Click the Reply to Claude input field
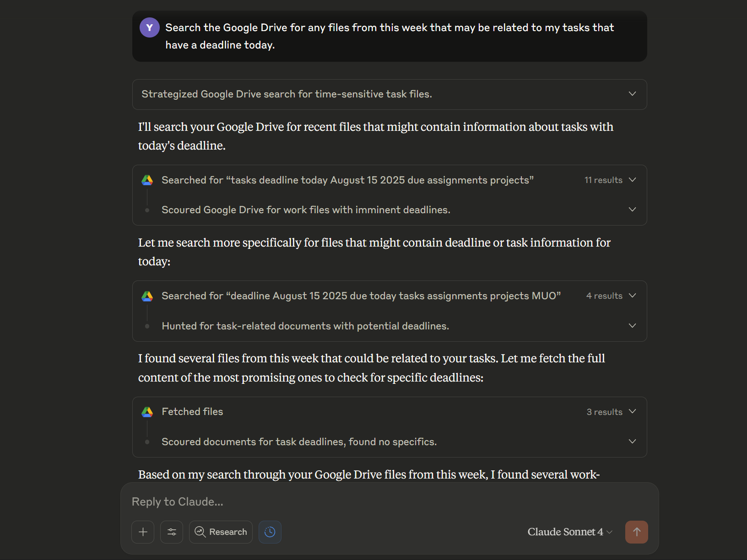747x560 pixels. click(x=389, y=501)
